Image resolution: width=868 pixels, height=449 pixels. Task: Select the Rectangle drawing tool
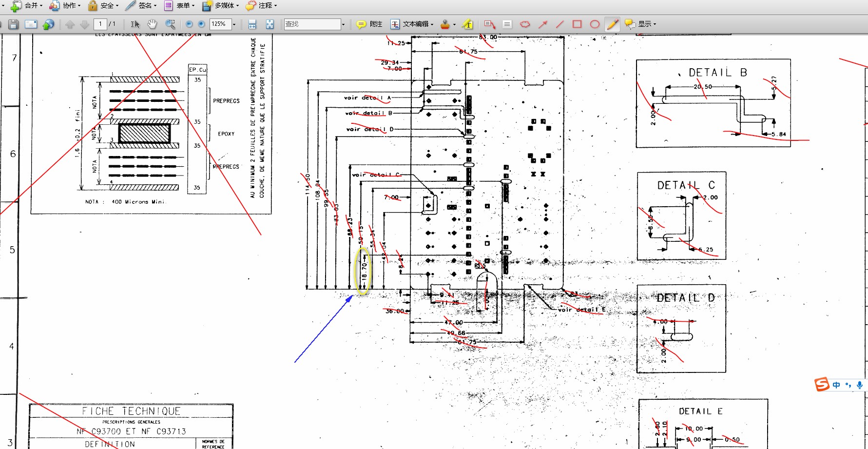(577, 24)
